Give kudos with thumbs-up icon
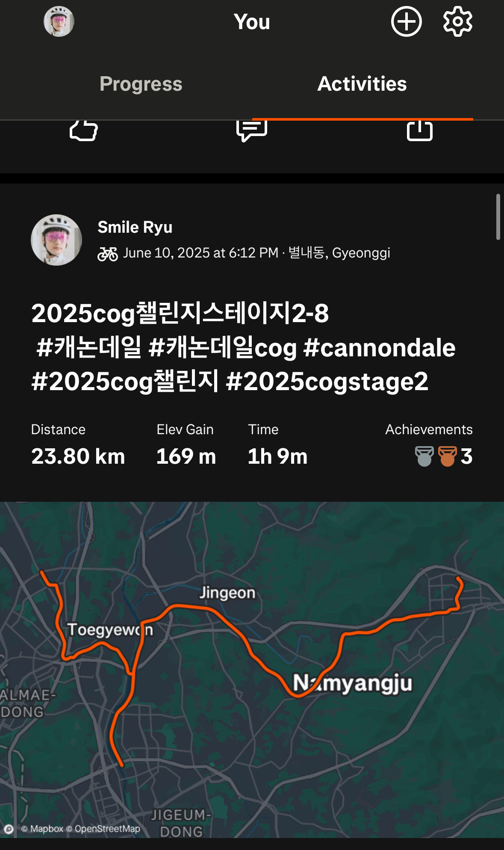Viewport: 504px width, 850px height. tap(84, 130)
